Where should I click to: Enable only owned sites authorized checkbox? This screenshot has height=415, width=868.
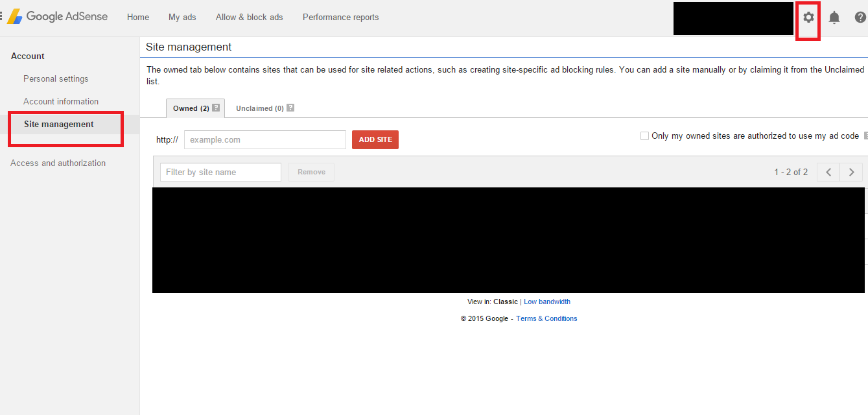pyautogui.click(x=644, y=136)
